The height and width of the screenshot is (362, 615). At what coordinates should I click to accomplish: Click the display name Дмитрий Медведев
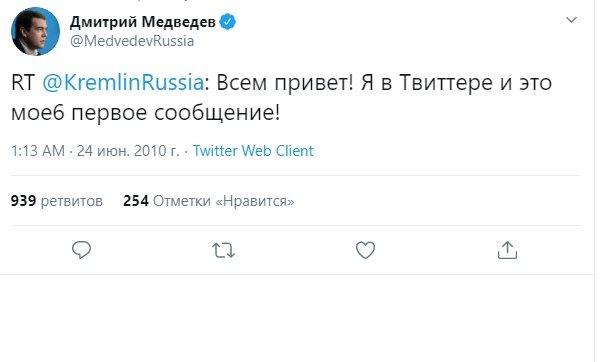(143, 22)
